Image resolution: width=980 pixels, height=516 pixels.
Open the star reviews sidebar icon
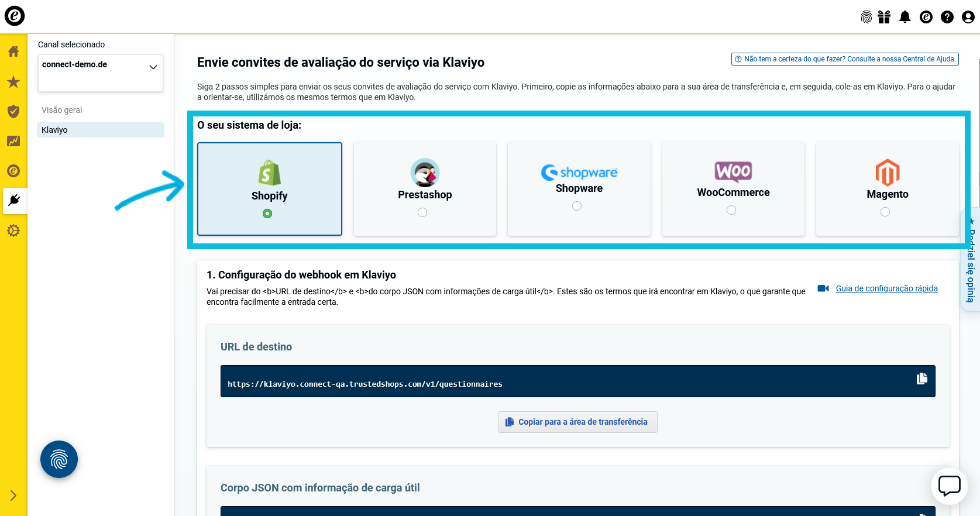pyautogui.click(x=13, y=81)
